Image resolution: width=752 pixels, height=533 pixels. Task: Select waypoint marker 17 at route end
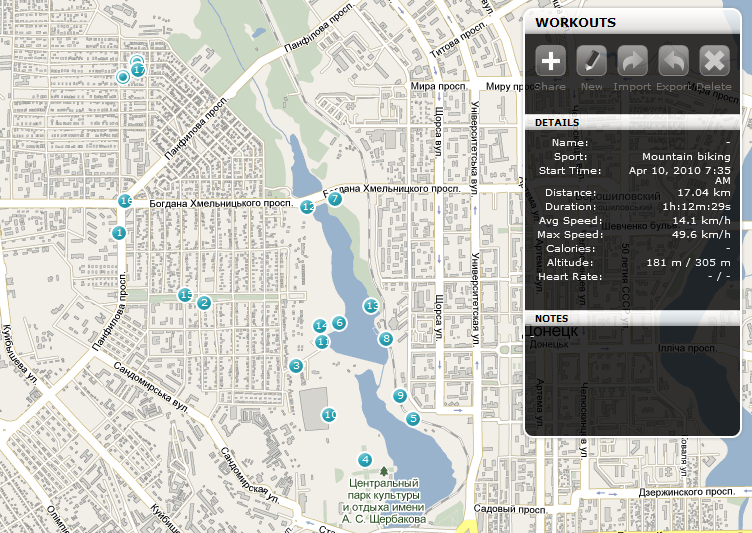[138, 70]
